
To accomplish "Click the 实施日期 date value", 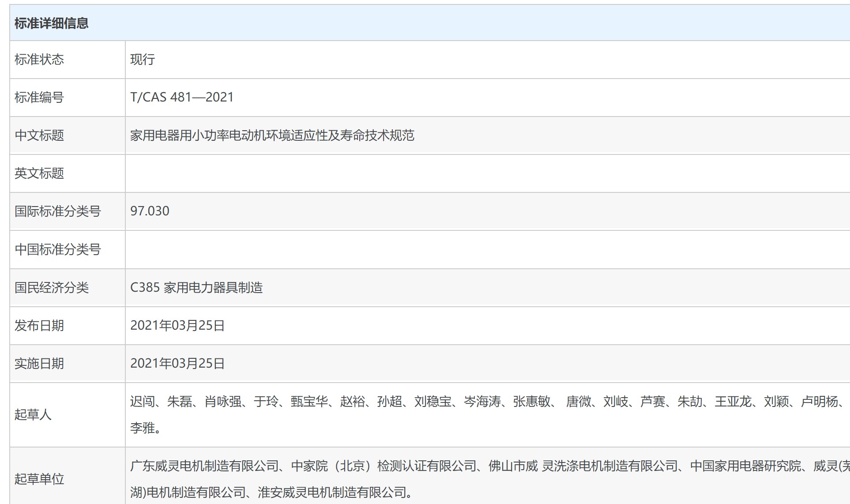I will pyautogui.click(x=177, y=364).
